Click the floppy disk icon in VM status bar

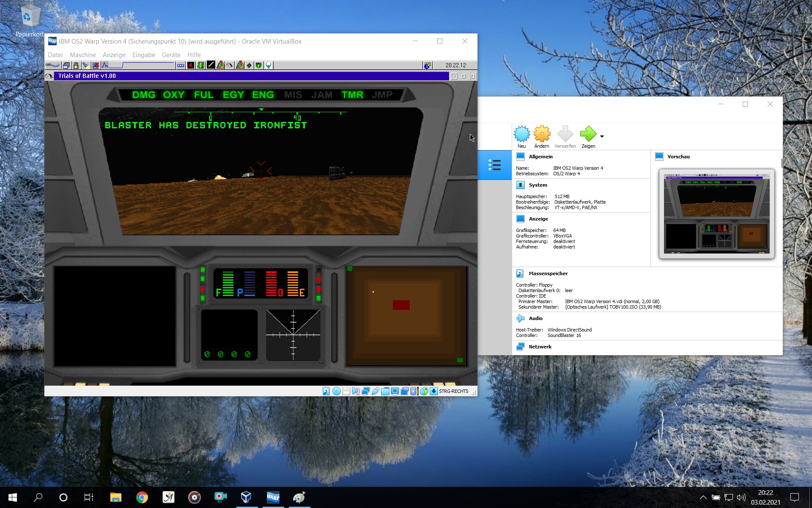point(346,391)
